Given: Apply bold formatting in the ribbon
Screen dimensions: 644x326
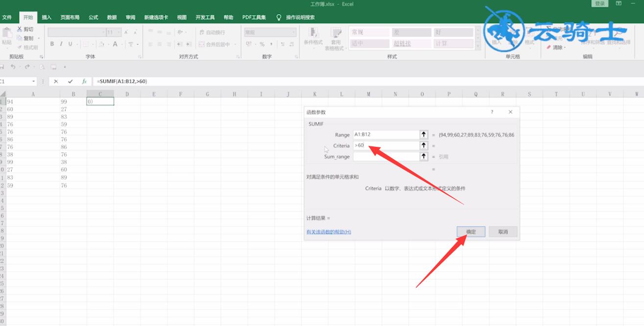Looking at the screenshot, I should (x=52, y=44).
